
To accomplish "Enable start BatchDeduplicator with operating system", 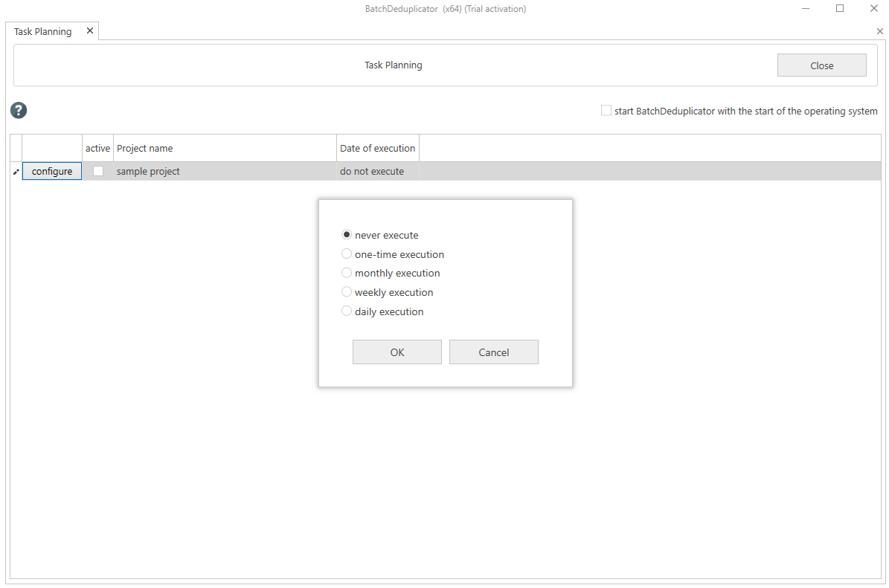I will (606, 111).
